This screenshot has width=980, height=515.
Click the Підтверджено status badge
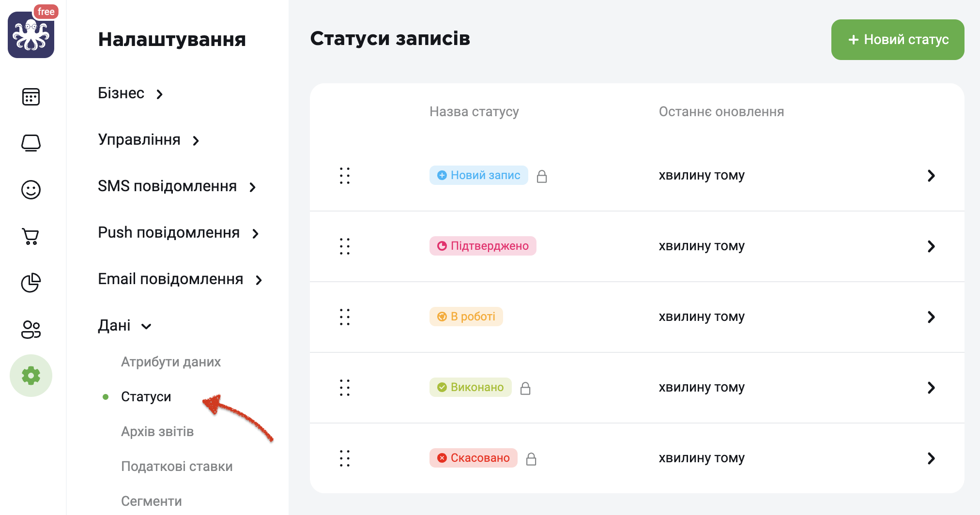483,246
